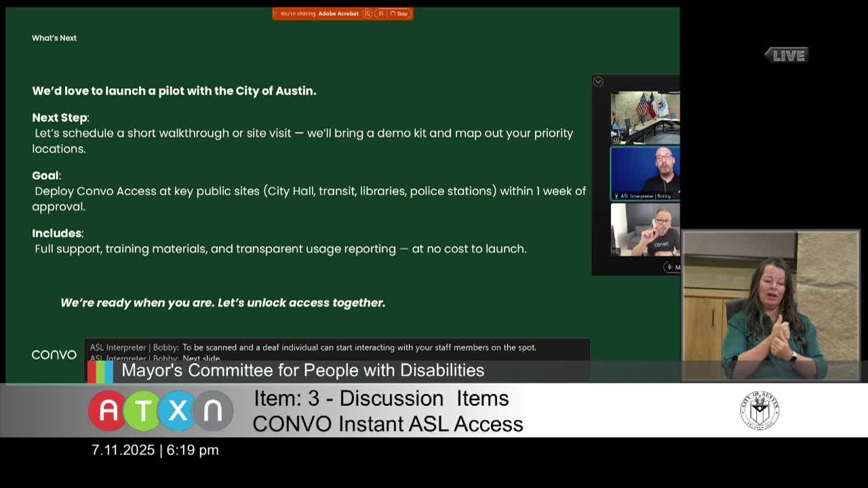868x488 pixels.
Task: Click the "Next Step" heading on slide
Action: (60, 118)
